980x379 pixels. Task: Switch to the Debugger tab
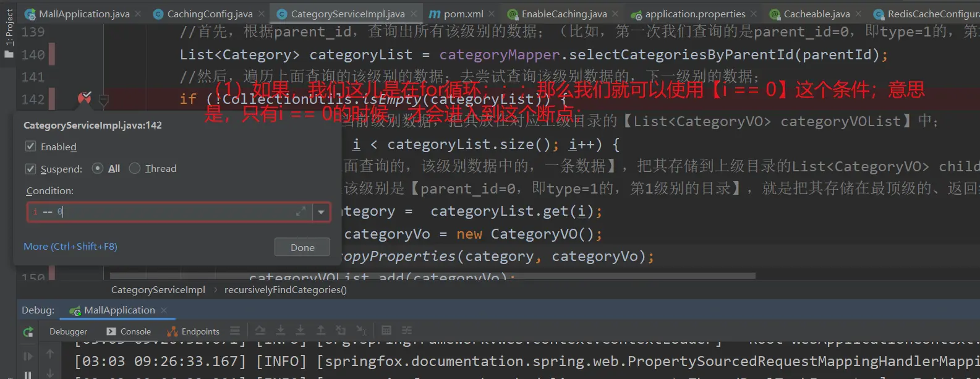68,331
